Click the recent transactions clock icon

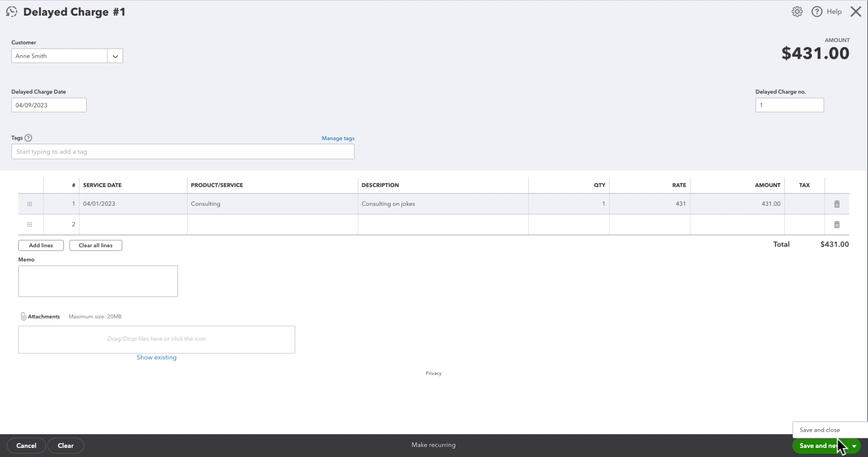[12, 12]
